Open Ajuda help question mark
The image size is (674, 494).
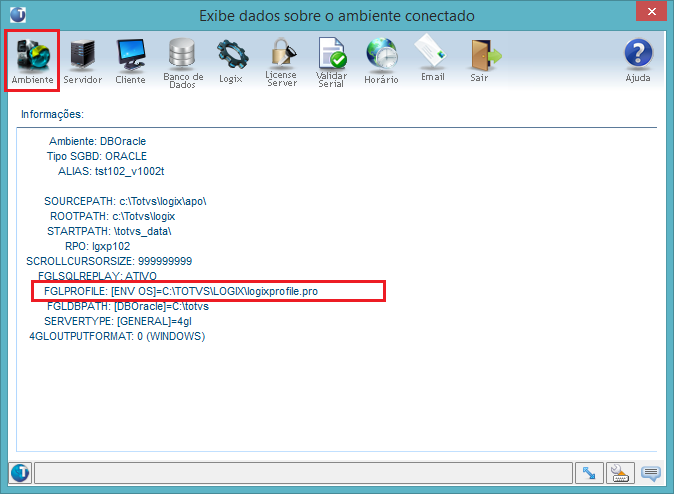638,60
